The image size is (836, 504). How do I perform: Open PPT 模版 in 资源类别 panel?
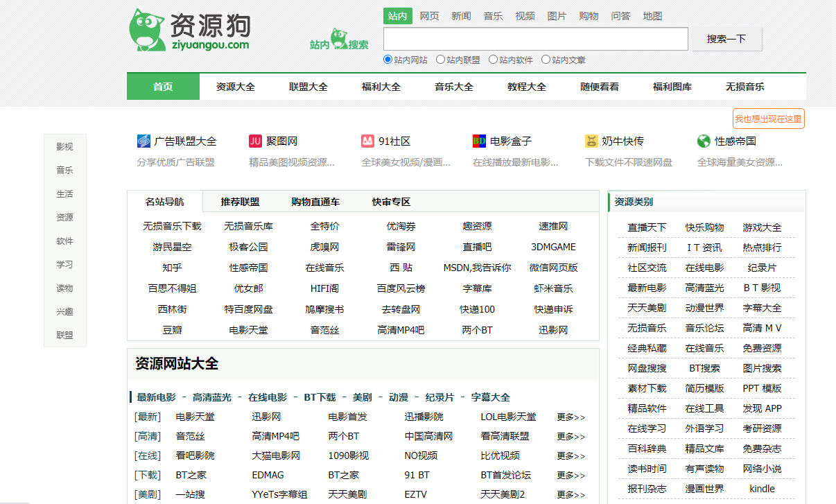point(762,388)
